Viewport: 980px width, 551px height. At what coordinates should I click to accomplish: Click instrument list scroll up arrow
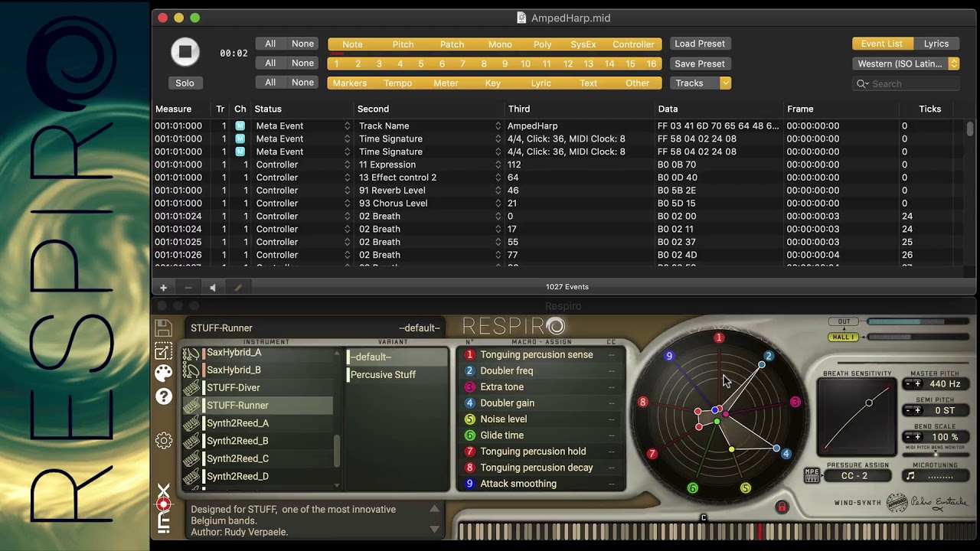pyautogui.click(x=338, y=354)
